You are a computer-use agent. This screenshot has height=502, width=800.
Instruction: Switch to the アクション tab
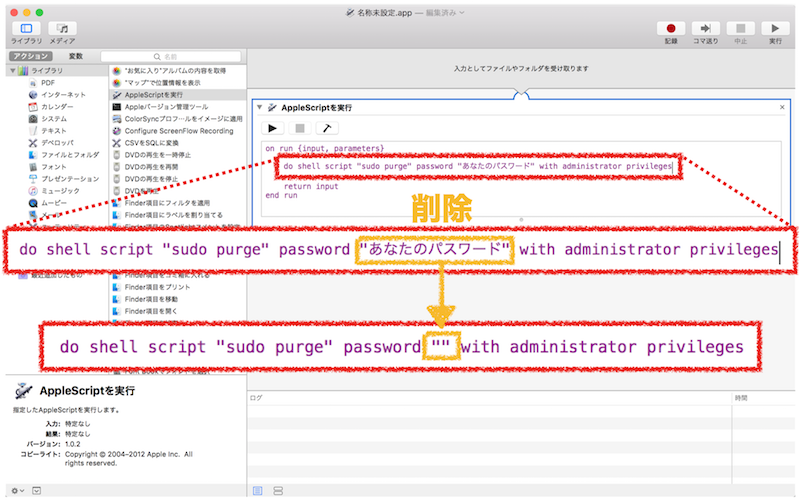pos(31,56)
